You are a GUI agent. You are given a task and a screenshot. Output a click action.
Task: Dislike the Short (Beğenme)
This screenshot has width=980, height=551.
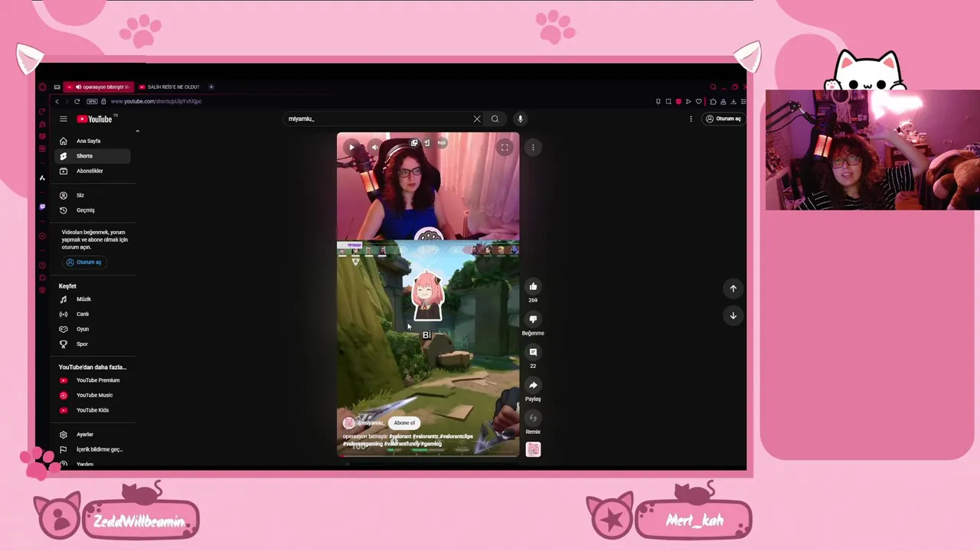point(533,319)
